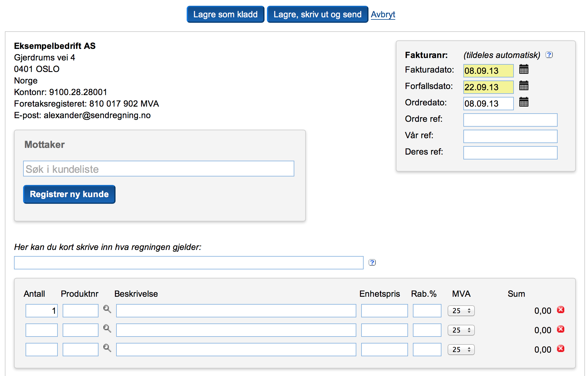Focus Produktnr field in first line

81,311
